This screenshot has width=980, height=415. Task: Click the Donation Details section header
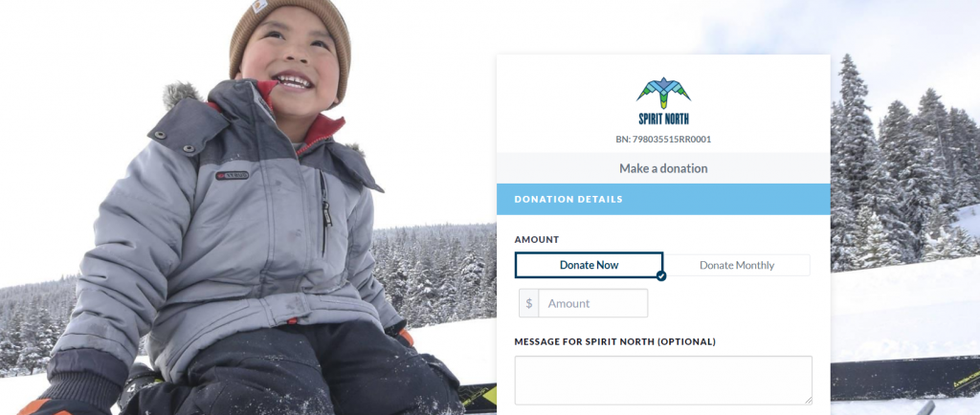pos(663,199)
